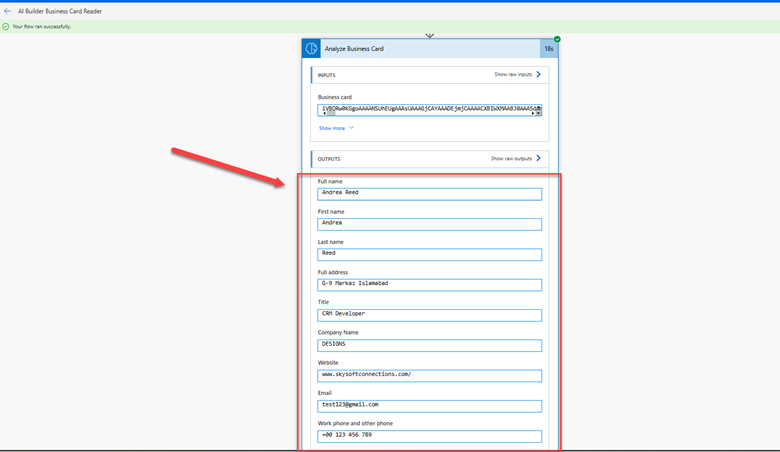
Task: Go back using the left arrow
Action: click(7, 11)
